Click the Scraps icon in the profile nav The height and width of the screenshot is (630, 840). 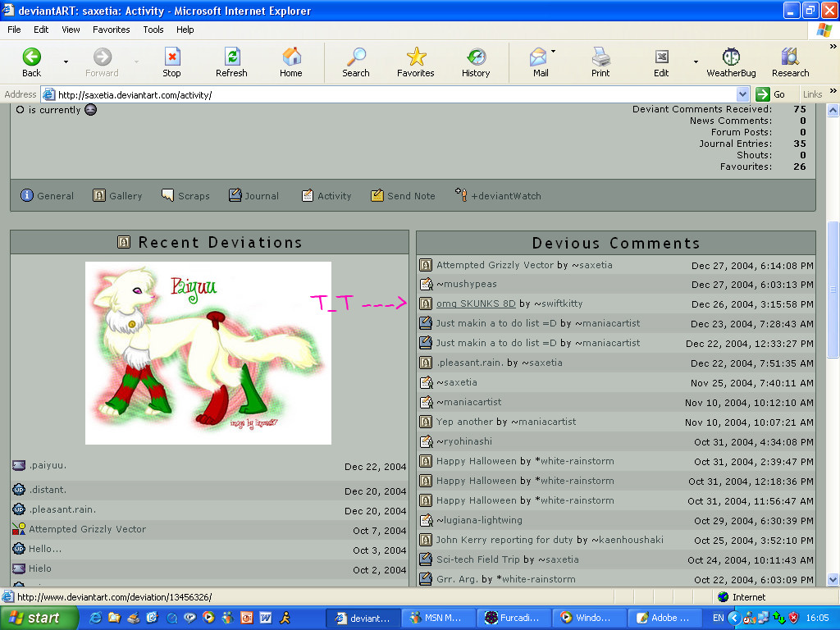coord(167,195)
